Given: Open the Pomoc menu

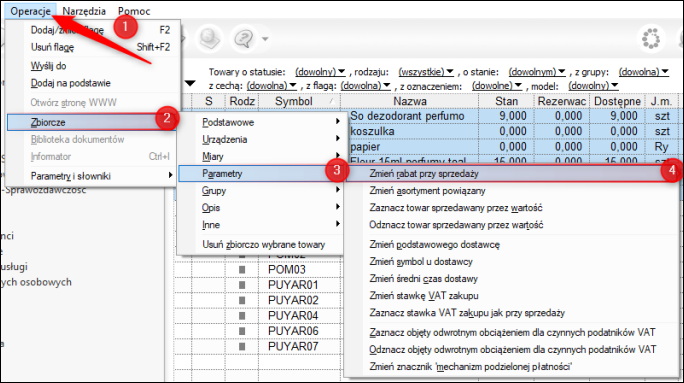Looking at the screenshot, I should (x=134, y=11).
